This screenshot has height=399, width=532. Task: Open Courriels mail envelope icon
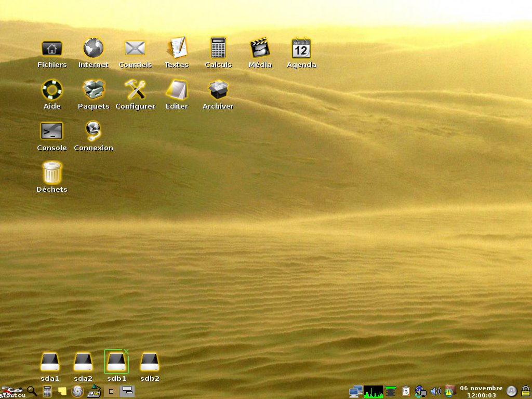tap(135, 48)
